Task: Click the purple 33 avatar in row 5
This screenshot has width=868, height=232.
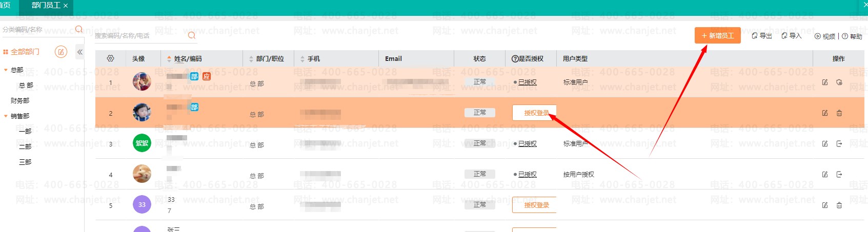Action: 142,204
